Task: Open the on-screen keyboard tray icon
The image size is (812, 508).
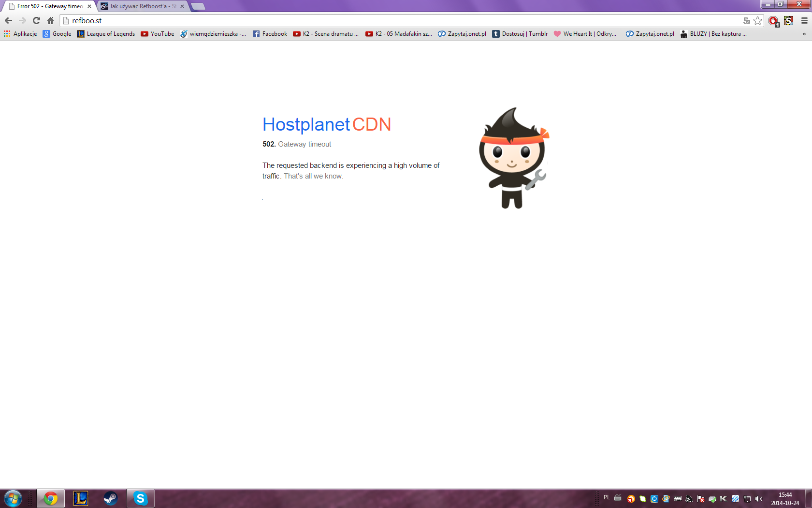Action: pos(618,498)
